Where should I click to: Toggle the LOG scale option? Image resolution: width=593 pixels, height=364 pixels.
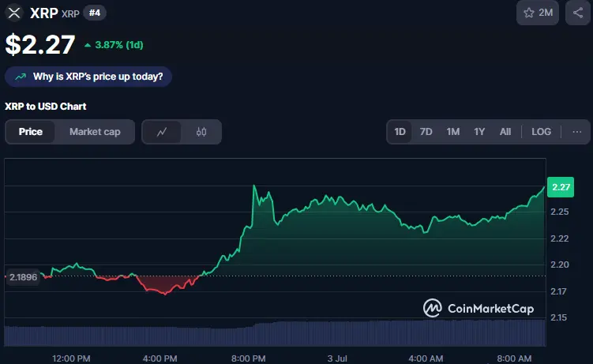tap(541, 132)
